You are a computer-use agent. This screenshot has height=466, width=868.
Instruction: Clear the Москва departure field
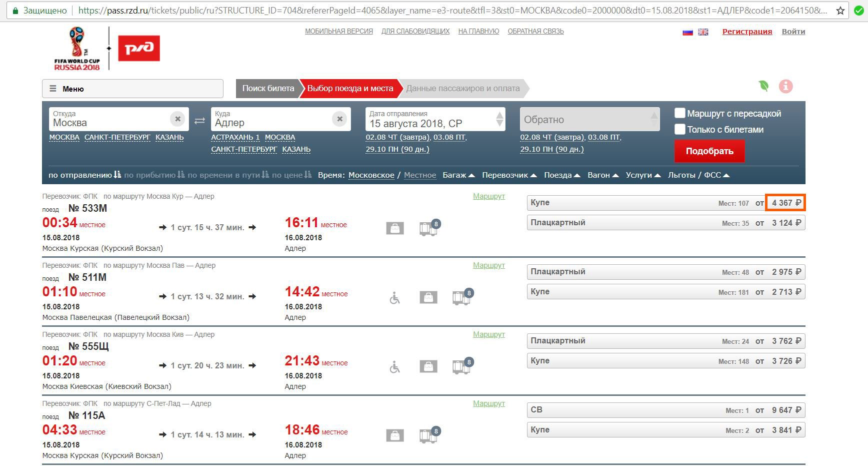click(177, 119)
